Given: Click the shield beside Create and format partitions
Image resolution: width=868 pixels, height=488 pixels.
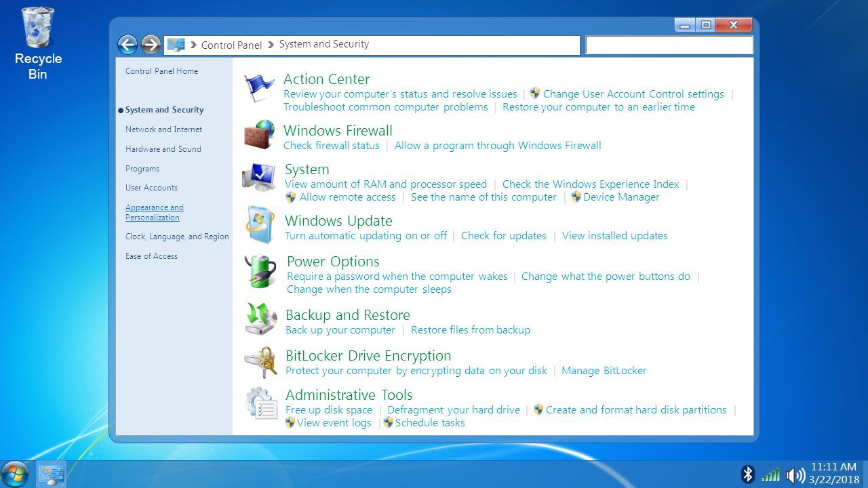Looking at the screenshot, I should (538, 409).
